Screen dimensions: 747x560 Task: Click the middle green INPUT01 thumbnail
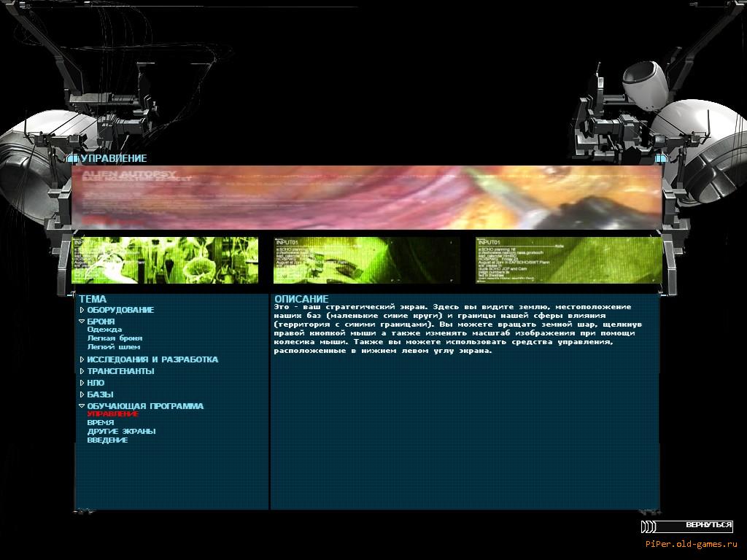pyautogui.click(x=366, y=260)
